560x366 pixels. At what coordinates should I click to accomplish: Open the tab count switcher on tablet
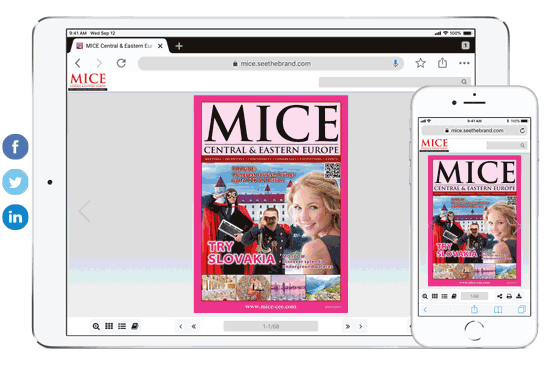tap(465, 45)
